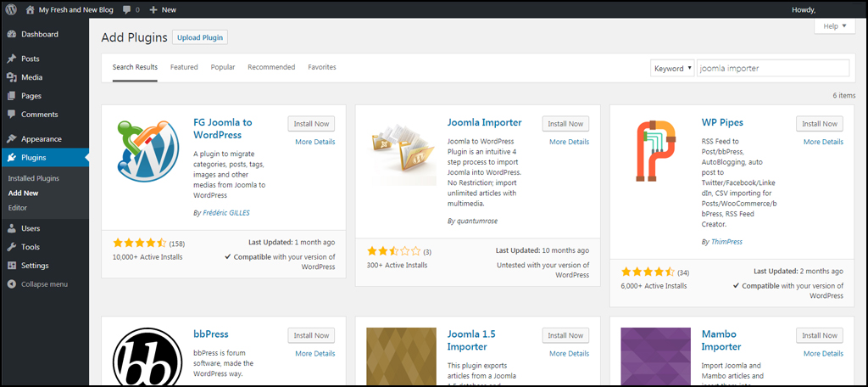This screenshot has height=387, width=868.
Task: Open bbPress plugin logo
Action: [147, 357]
